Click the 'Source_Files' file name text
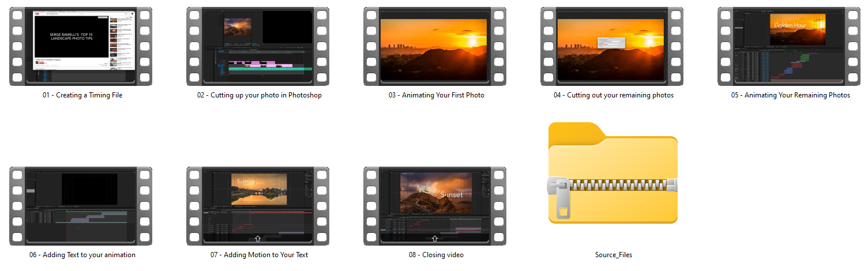This screenshot has height=271, width=868. click(x=613, y=255)
